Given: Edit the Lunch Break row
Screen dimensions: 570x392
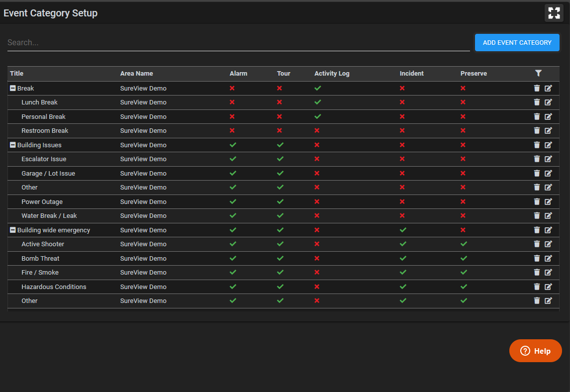Looking at the screenshot, I should tap(548, 102).
